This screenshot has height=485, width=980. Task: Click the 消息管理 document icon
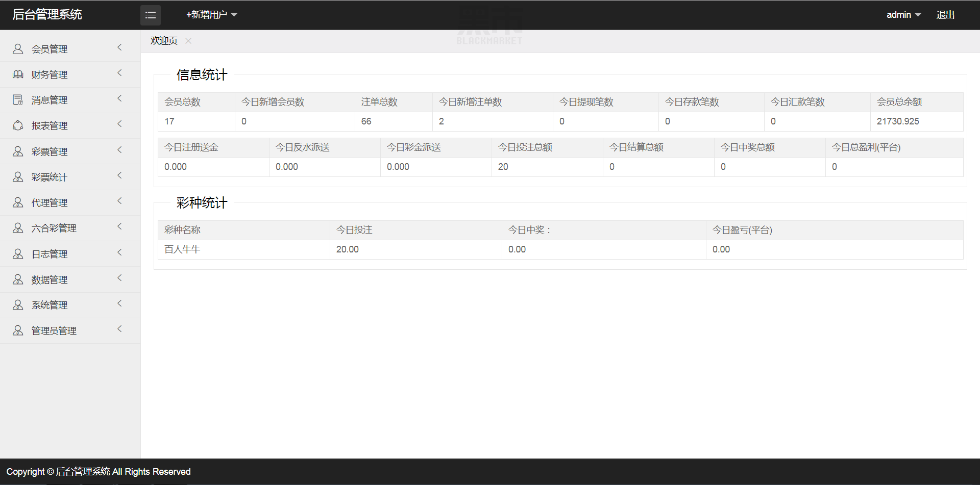coord(18,100)
